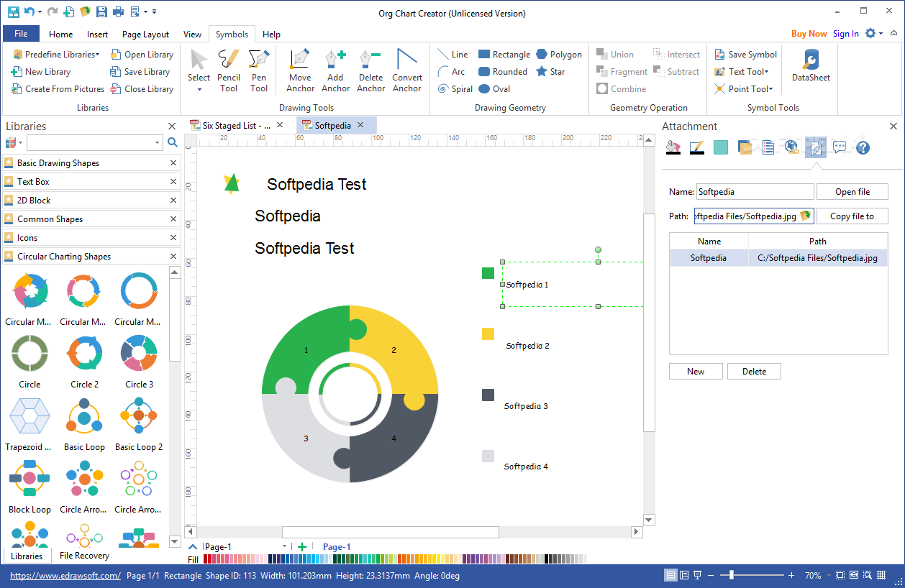Switch to the View ribbon tab
The image size is (905, 588).
pyautogui.click(x=192, y=35)
